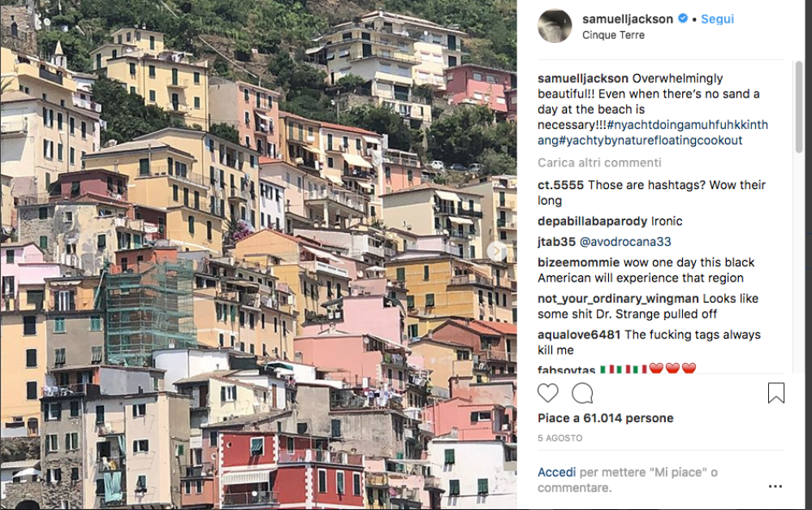Open the three-dot more options menu

775,486
